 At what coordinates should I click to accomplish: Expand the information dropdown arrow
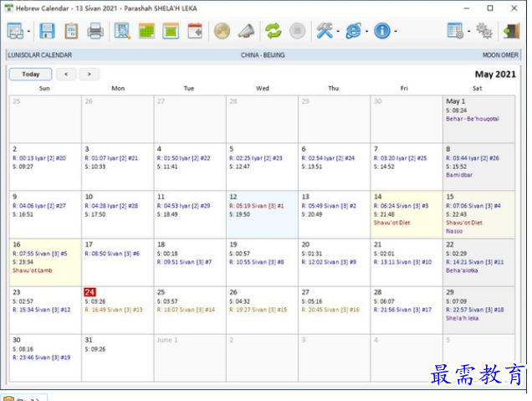pyautogui.click(x=396, y=31)
